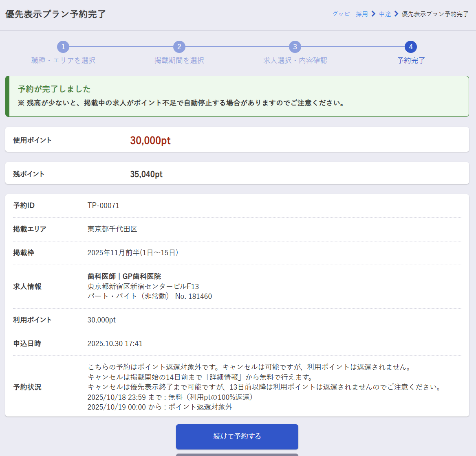
Task: Click step 3 circle icon
Action: coord(295,47)
